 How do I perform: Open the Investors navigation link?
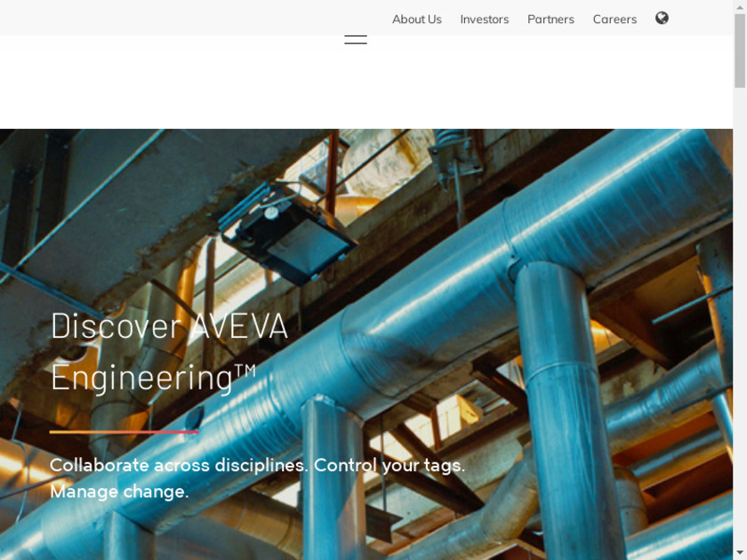coord(485,20)
